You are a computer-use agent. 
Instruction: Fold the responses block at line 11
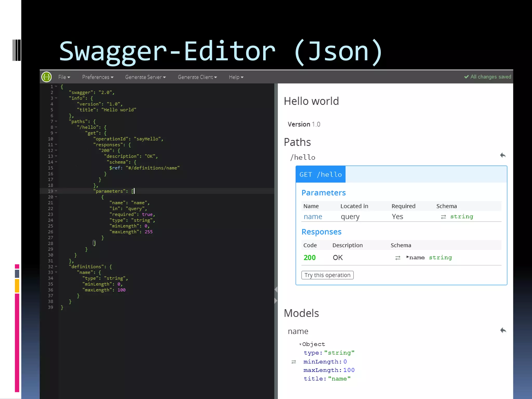pos(56,145)
